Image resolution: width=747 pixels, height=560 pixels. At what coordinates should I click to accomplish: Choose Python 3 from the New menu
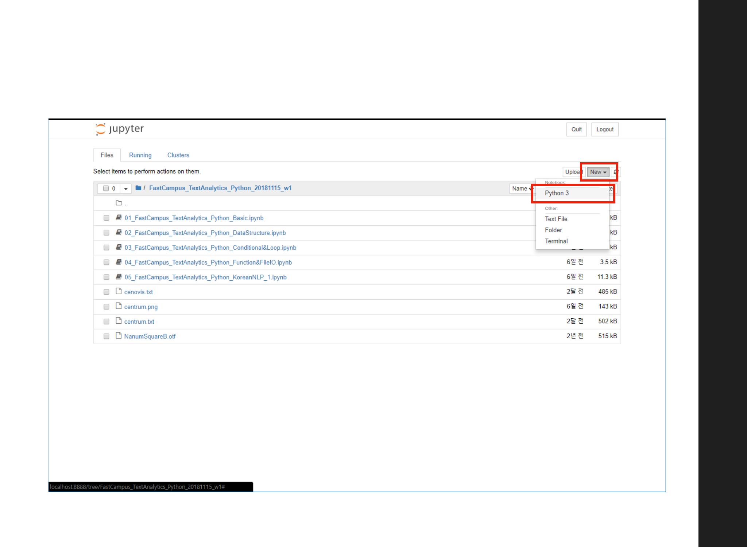557,193
